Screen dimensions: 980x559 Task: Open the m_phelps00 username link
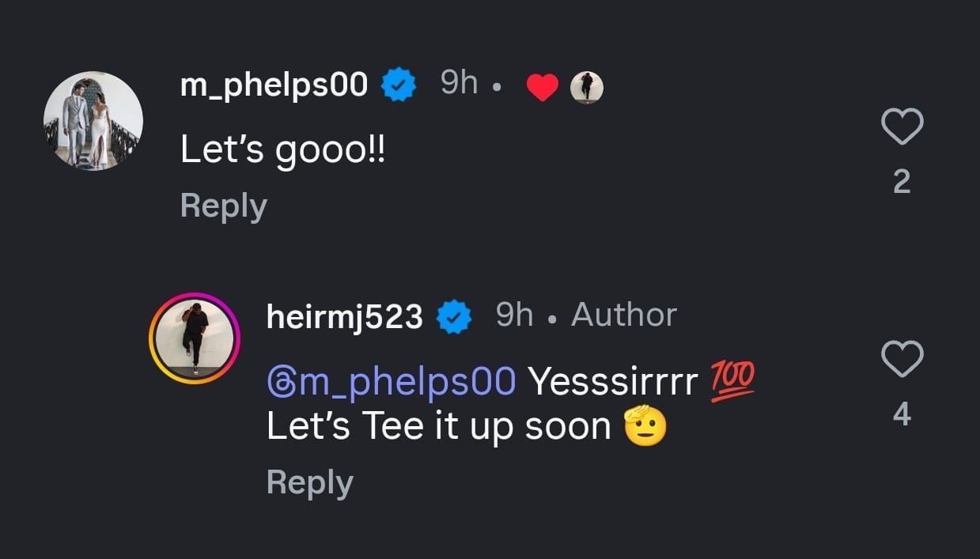[x=274, y=84]
